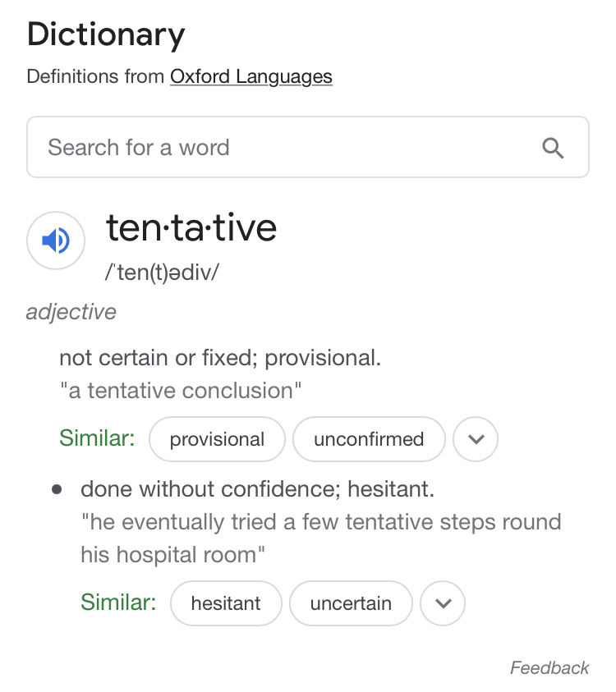Screen dimensions: 616x692
Task: Click the example 'a tentative conclusion'
Action: coord(182,390)
